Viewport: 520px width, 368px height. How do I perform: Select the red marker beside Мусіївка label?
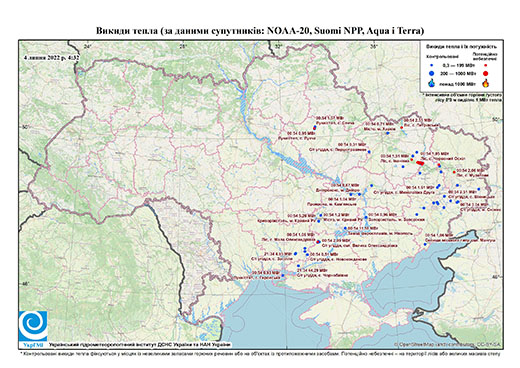tap(454, 172)
